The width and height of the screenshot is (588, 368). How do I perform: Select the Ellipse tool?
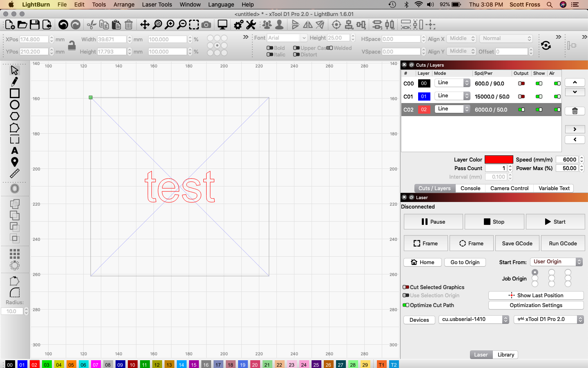pos(15,105)
